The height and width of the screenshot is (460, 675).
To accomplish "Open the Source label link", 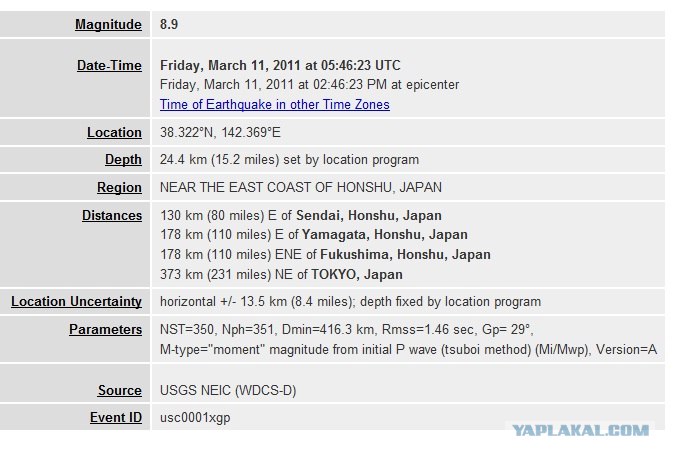I will pos(120,390).
